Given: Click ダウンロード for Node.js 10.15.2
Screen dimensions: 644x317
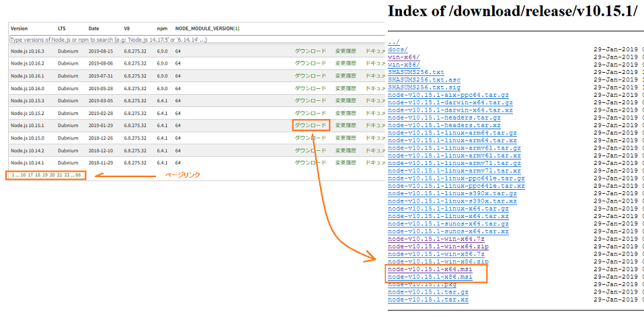Looking at the screenshot, I should [x=311, y=113].
